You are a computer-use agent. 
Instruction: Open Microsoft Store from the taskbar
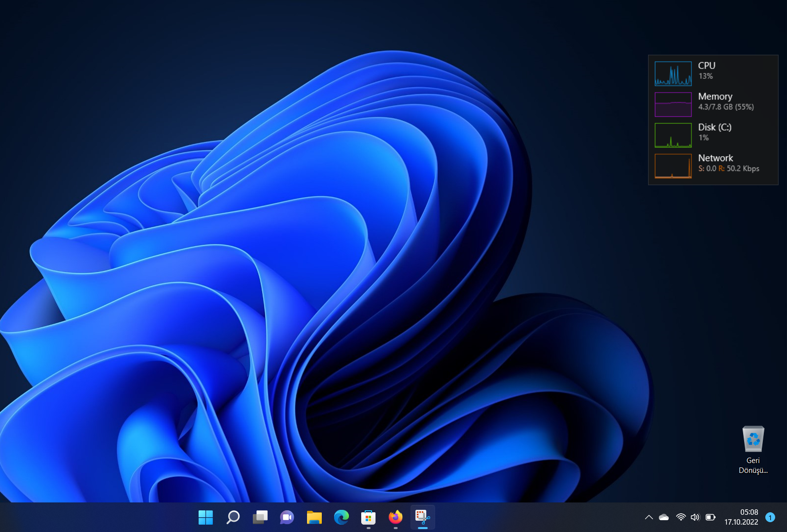(x=368, y=517)
